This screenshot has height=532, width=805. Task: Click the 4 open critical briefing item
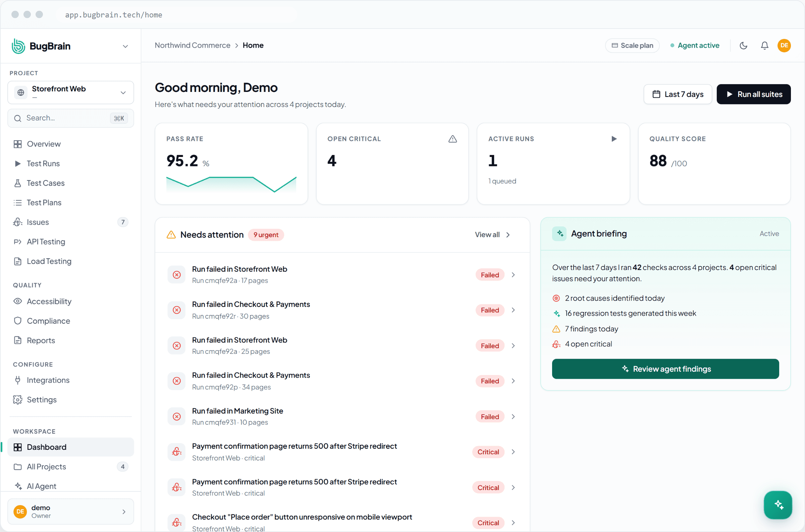tap(582, 344)
